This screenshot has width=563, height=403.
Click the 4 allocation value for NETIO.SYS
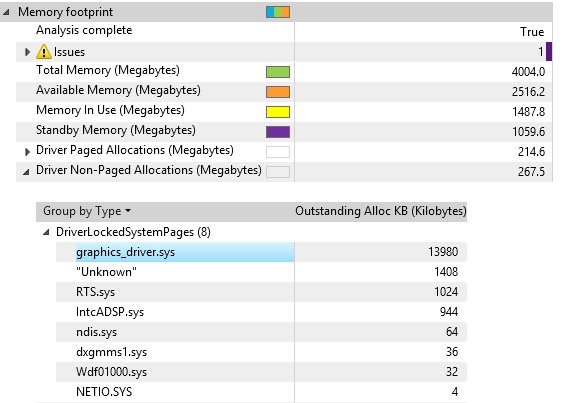(x=455, y=392)
